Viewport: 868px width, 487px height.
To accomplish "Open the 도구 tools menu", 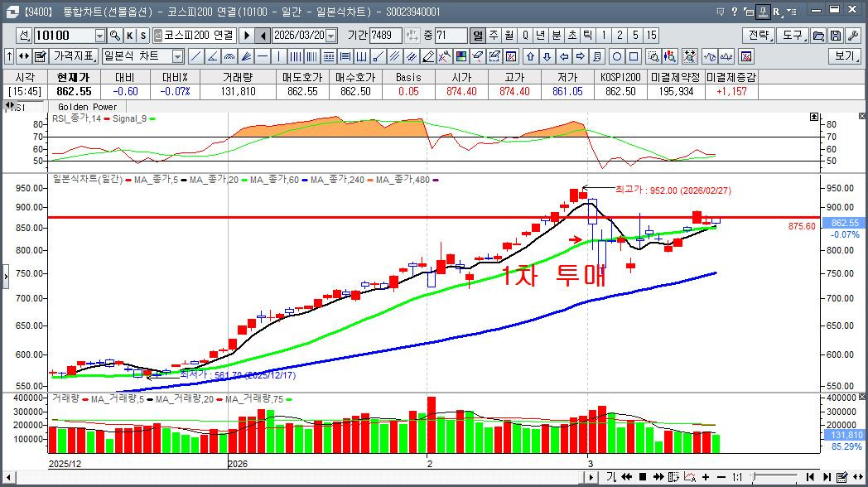I will (793, 36).
